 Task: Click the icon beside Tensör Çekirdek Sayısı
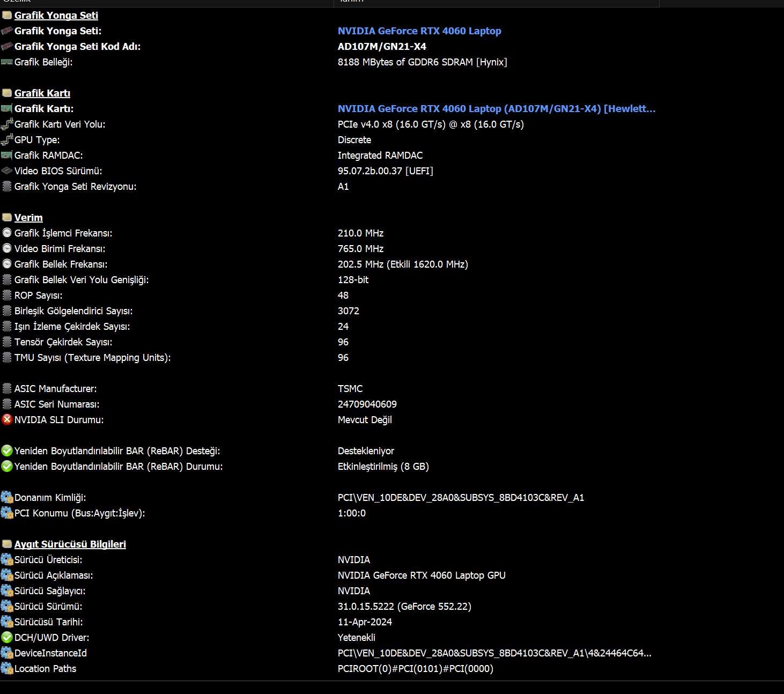point(7,342)
